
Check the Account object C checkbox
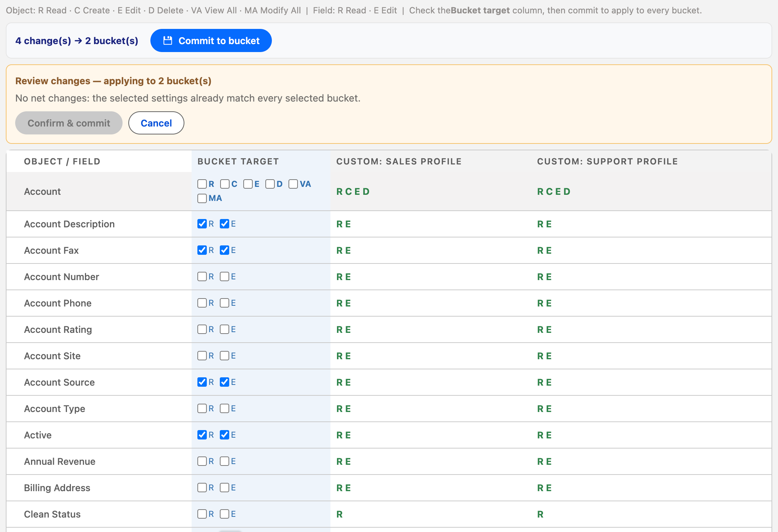pyautogui.click(x=225, y=184)
